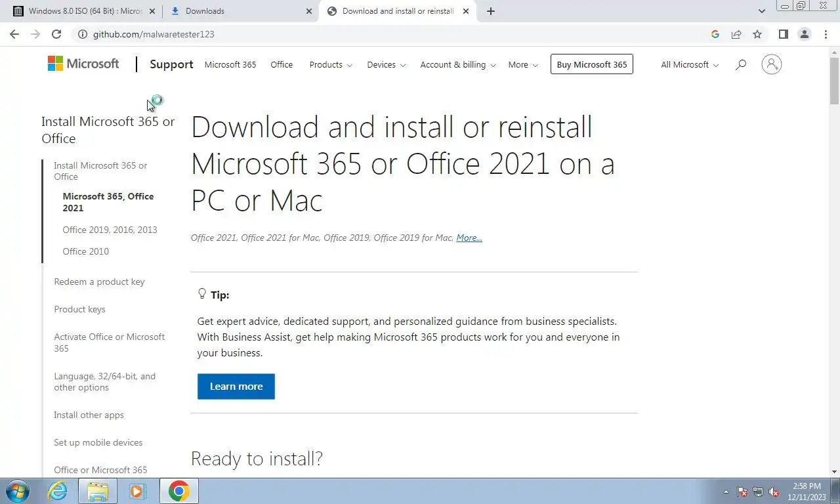This screenshot has width=840, height=504.
Task: Close the Windows 8.0 ISO tab
Action: tap(152, 11)
